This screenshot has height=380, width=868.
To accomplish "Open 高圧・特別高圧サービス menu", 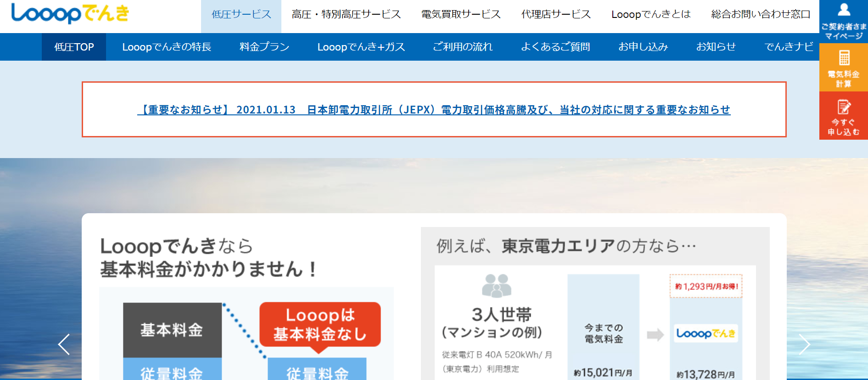I will pos(346,14).
